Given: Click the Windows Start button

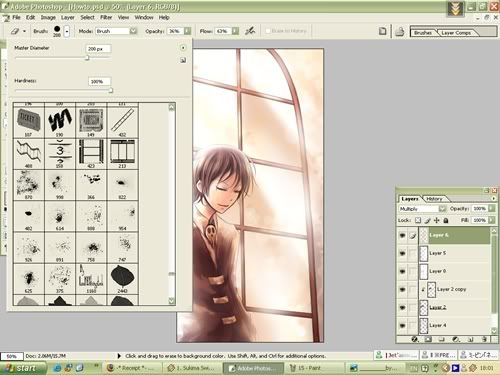Looking at the screenshot, I should click(x=22, y=368).
